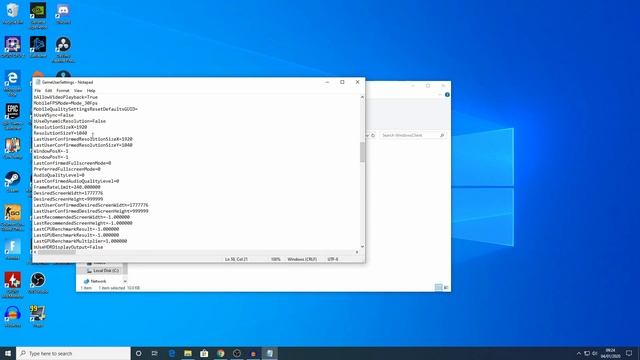Open the Explorer help icon

pos(447,95)
